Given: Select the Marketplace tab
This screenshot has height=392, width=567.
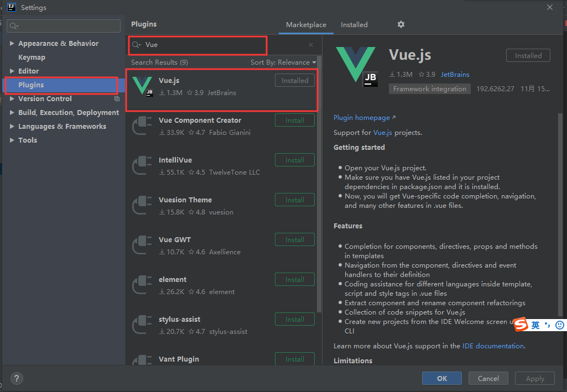Looking at the screenshot, I should [306, 24].
